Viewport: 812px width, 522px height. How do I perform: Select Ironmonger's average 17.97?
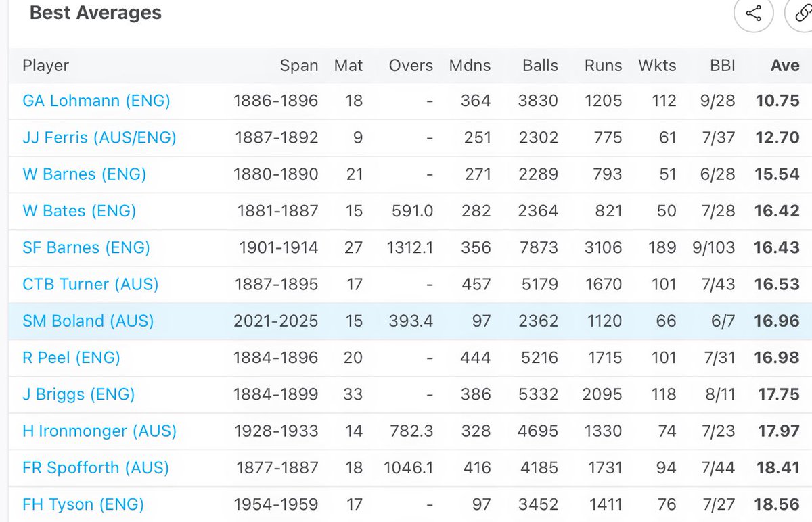[778, 431]
